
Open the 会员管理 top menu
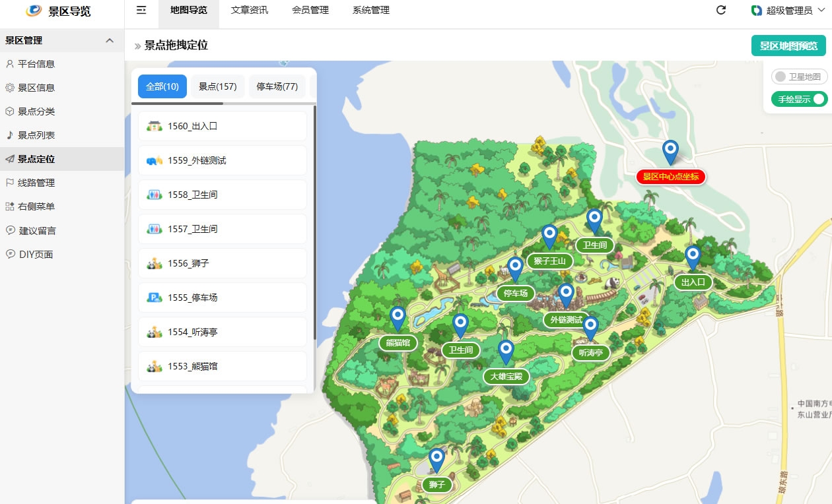(310, 10)
